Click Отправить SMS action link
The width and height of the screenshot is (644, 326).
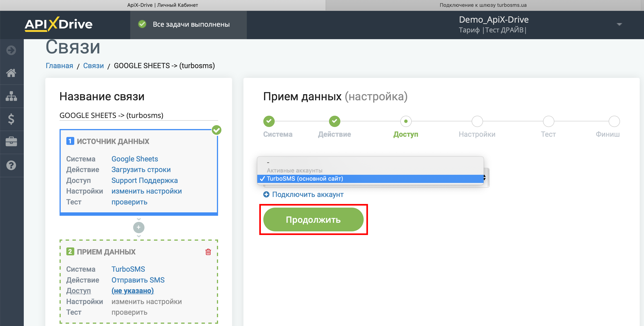pyautogui.click(x=138, y=280)
